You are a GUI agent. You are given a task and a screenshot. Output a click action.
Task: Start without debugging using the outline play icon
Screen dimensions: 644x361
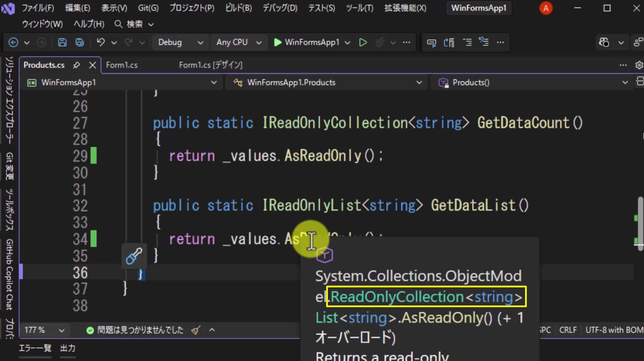click(x=363, y=42)
